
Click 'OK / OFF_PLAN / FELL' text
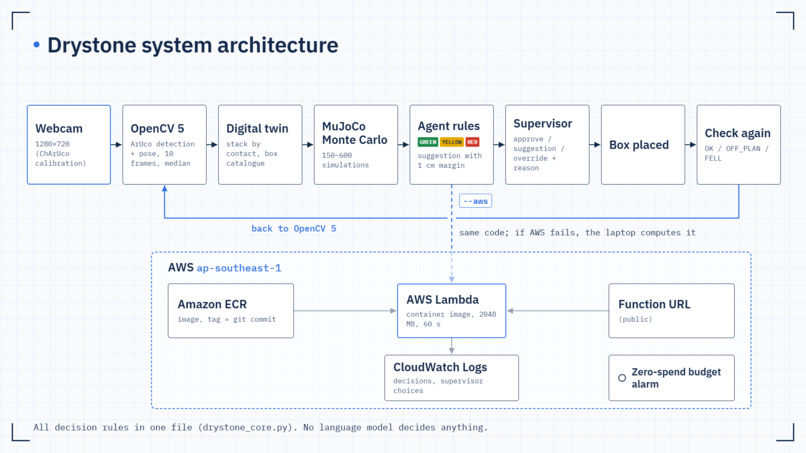click(x=737, y=153)
